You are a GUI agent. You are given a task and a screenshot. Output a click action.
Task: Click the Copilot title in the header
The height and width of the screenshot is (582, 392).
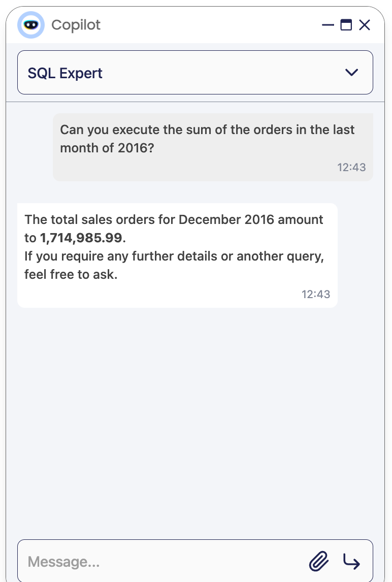coord(76,25)
